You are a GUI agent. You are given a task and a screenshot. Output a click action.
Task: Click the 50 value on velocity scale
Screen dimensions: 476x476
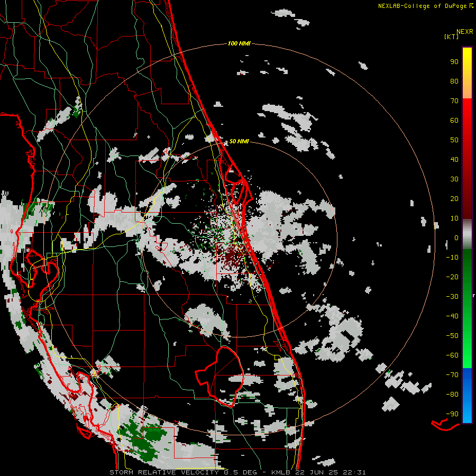(454, 140)
